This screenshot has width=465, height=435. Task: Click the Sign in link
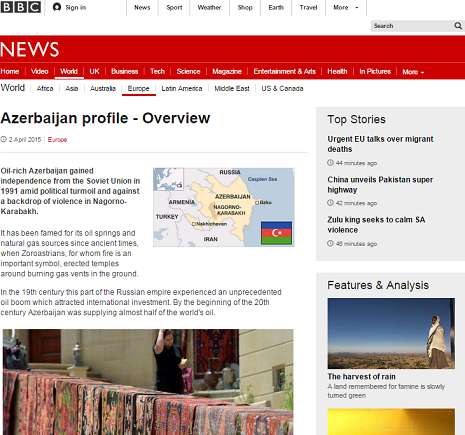[76, 7]
